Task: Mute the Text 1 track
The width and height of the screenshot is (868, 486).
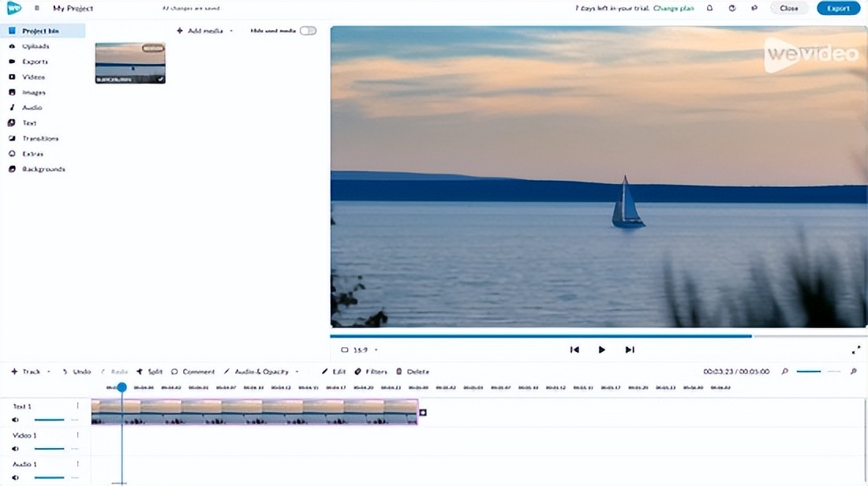Action: [x=16, y=421]
